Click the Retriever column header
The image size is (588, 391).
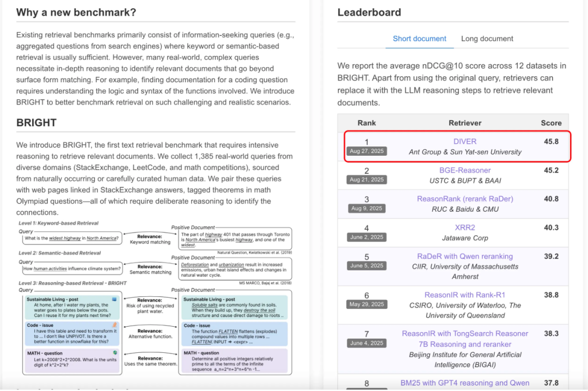point(464,123)
